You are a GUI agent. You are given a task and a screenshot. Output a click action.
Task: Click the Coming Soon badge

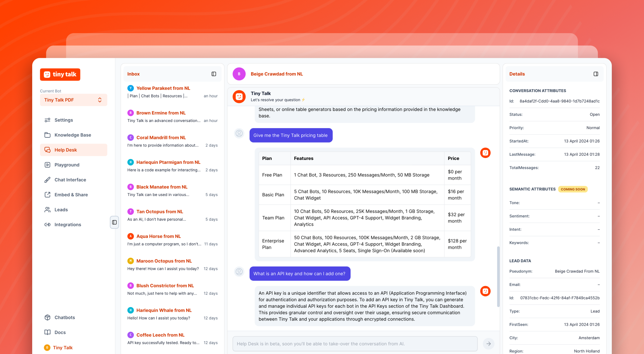click(x=573, y=189)
